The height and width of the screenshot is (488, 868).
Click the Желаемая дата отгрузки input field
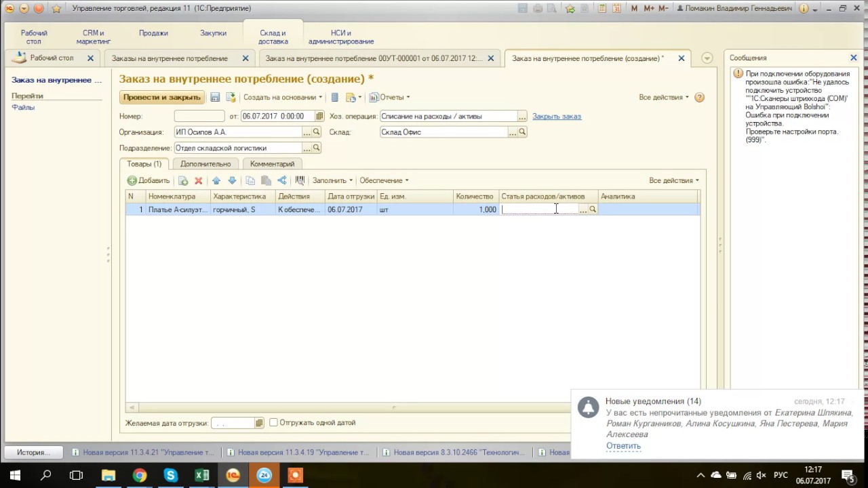[x=233, y=423]
